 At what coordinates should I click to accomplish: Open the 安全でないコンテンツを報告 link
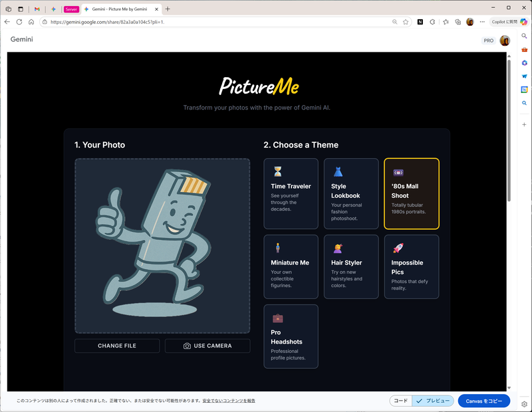229,401
